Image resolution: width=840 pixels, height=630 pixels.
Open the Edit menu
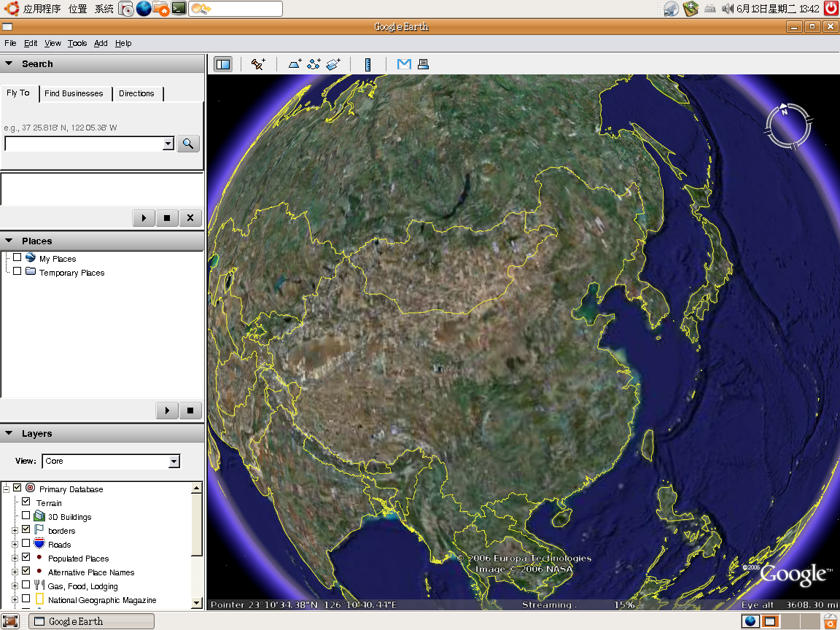coord(31,44)
